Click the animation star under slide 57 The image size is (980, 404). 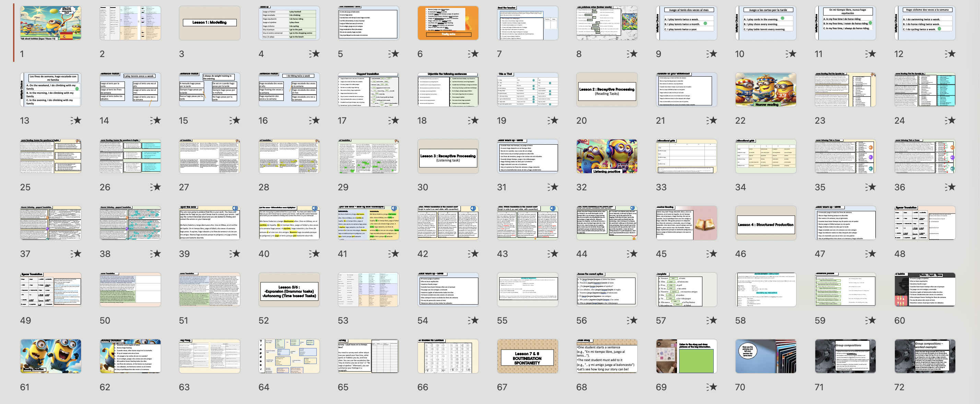[x=712, y=320]
